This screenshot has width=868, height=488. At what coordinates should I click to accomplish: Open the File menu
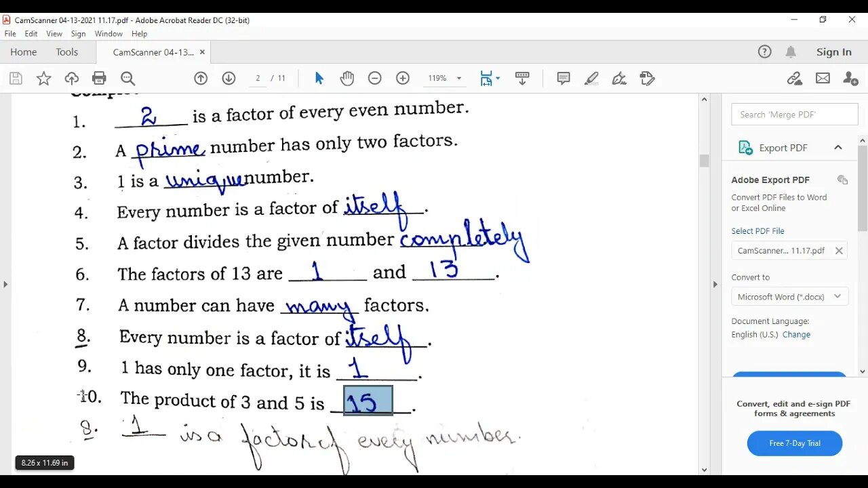click(10, 33)
